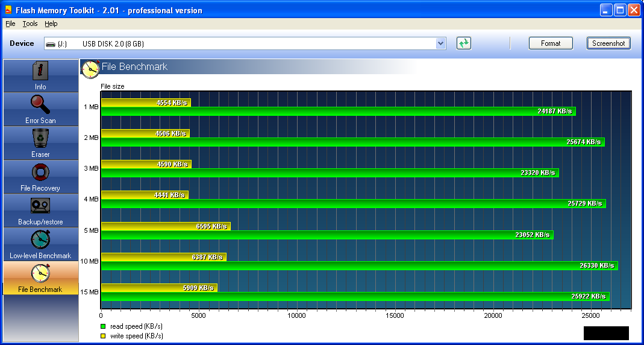Click the stopwatch icon in File Benchmark header

(x=90, y=69)
